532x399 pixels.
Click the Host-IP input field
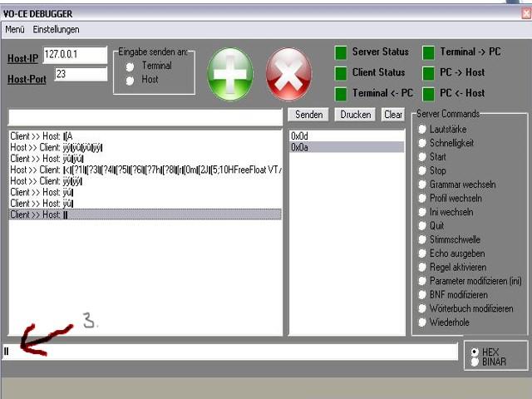pos(75,55)
